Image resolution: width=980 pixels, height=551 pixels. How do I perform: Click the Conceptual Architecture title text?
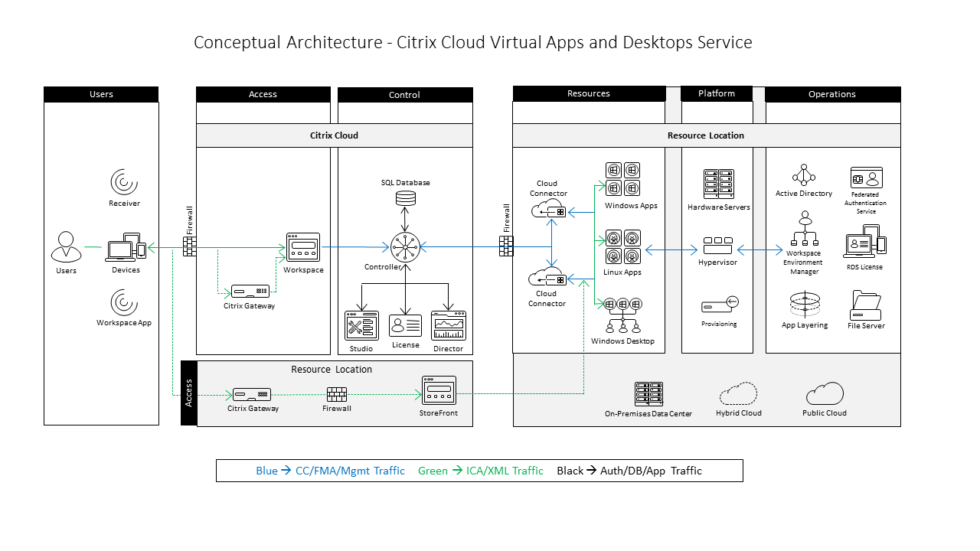coord(473,42)
